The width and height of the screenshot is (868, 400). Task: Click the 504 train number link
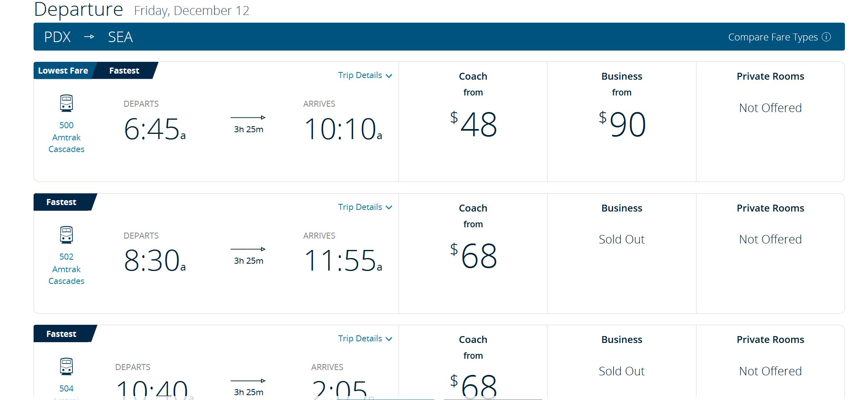pos(66,389)
